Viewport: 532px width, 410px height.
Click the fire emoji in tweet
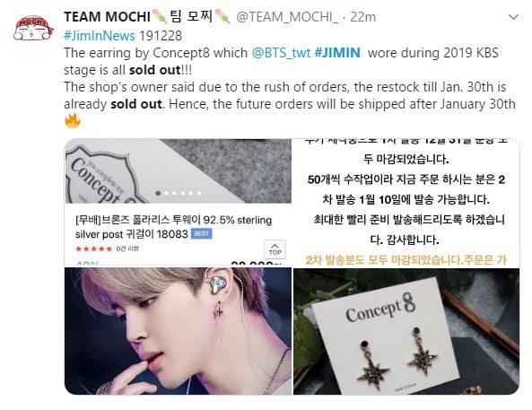tap(73, 121)
